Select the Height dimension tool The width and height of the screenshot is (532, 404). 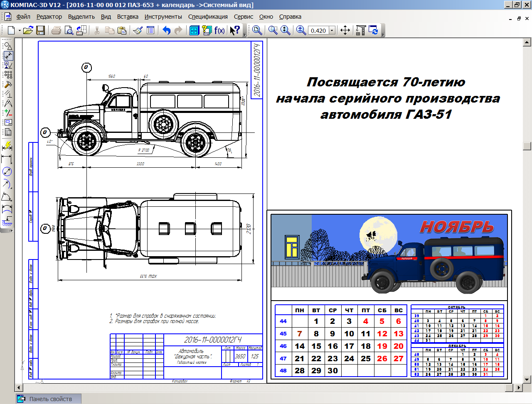(7, 221)
